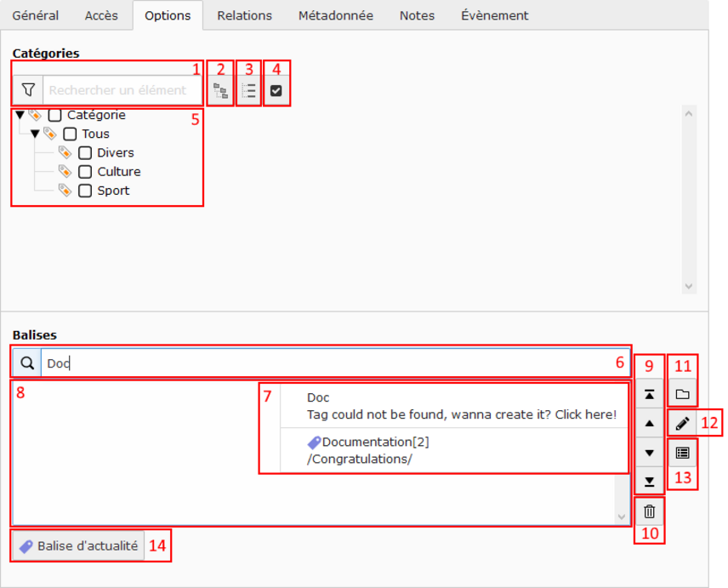
Task: Switch to the Relations tab
Action: 244,15
